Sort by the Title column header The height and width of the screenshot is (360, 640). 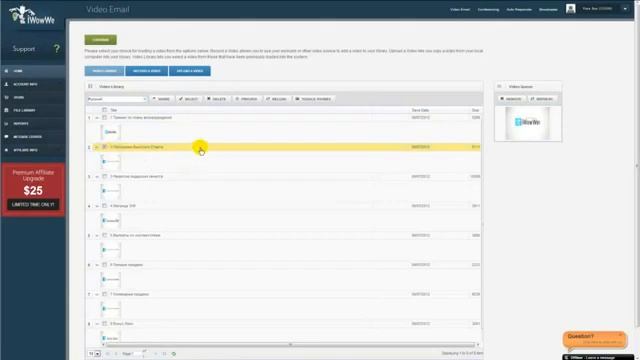coord(114,110)
